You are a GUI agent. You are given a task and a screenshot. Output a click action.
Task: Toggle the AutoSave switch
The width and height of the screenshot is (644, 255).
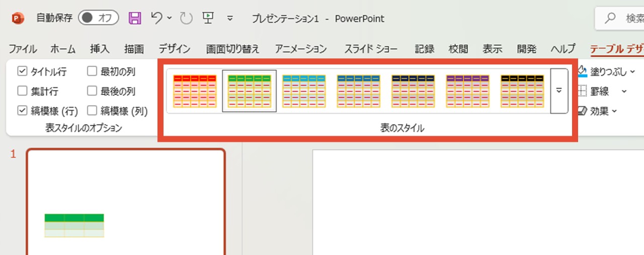coord(98,19)
